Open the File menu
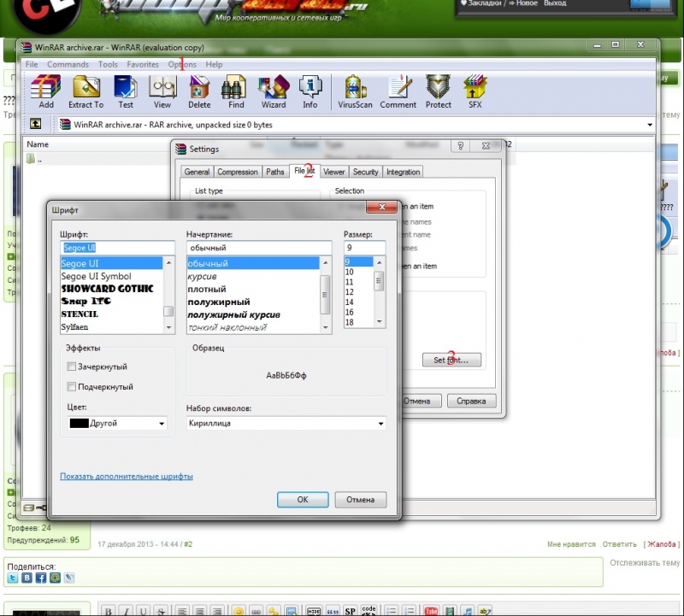The height and width of the screenshot is (616, 684). pyautogui.click(x=32, y=64)
